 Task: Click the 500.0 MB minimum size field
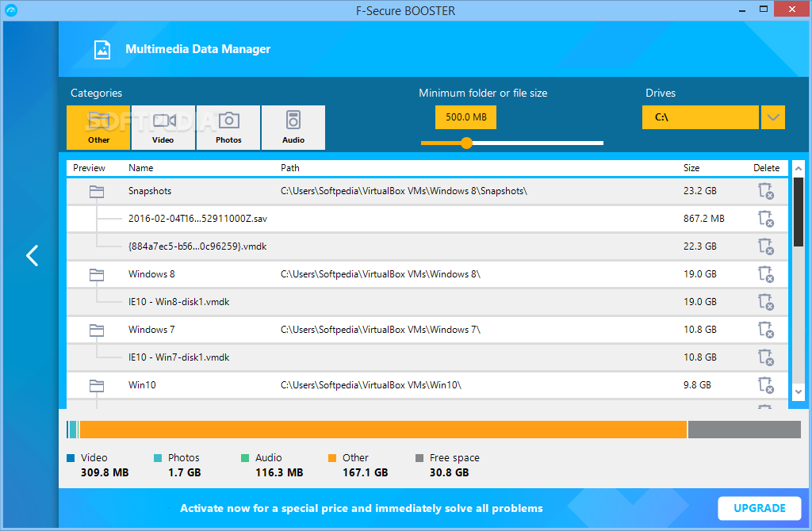click(465, 117)
